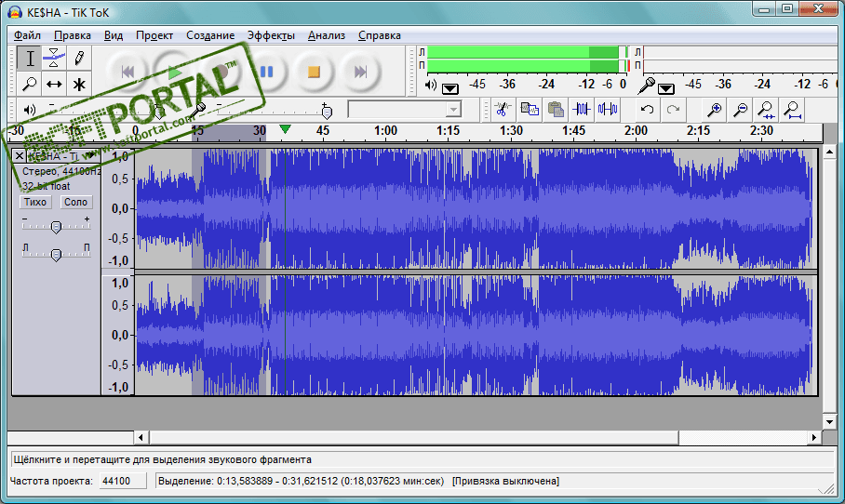Click the 32-bit float track info text
845x504 pixels.
point(46,186)
